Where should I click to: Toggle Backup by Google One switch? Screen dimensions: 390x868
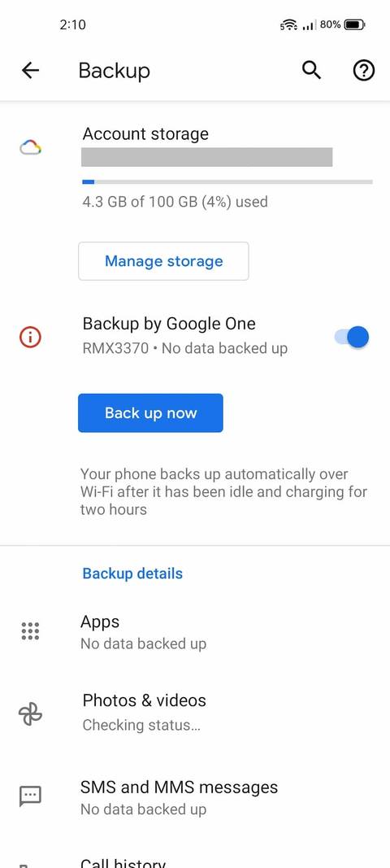tap(352, 337)
